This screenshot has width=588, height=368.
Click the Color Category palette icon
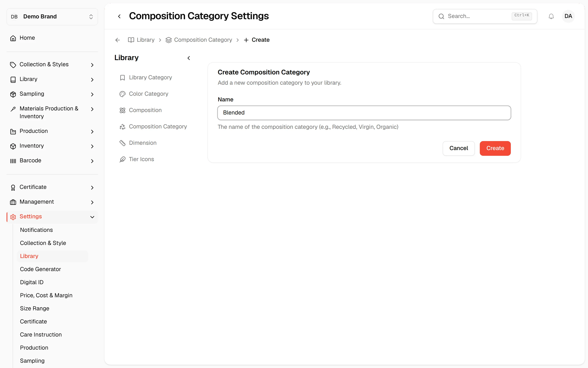(x=122, y=94)
